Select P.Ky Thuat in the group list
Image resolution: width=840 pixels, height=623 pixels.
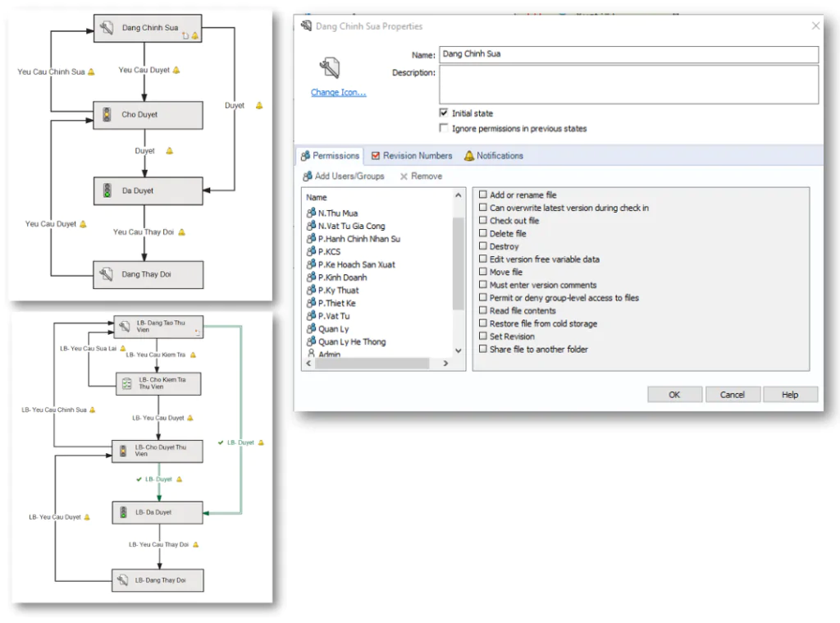(x=333, y=290)
